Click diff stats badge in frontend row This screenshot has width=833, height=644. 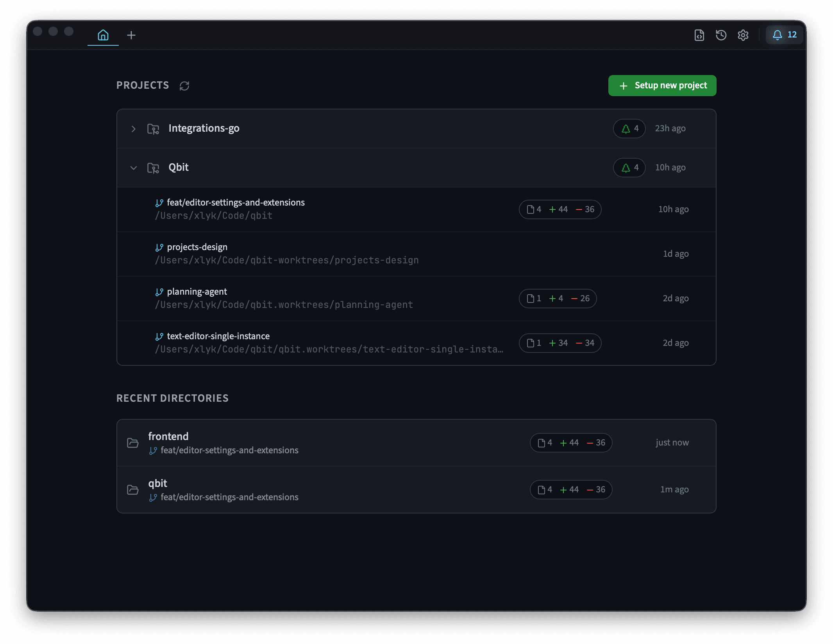(571, 443)
